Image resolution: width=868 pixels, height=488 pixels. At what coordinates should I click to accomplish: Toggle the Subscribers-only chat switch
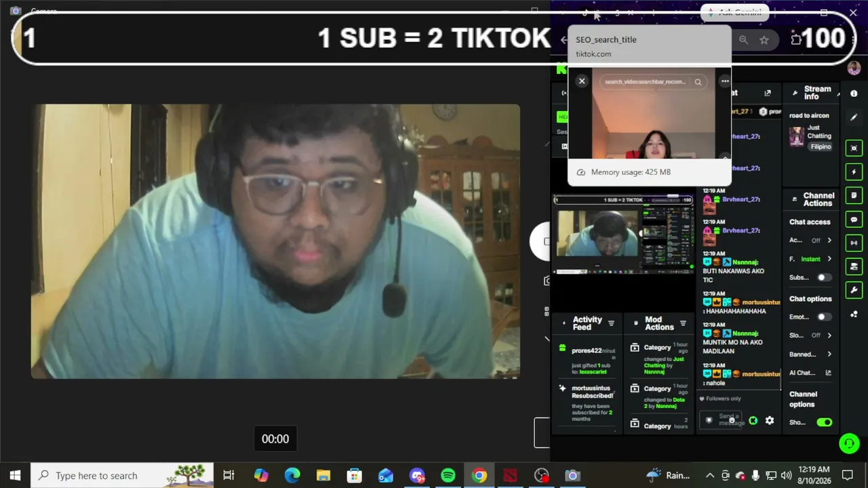(x=824, y=277)
